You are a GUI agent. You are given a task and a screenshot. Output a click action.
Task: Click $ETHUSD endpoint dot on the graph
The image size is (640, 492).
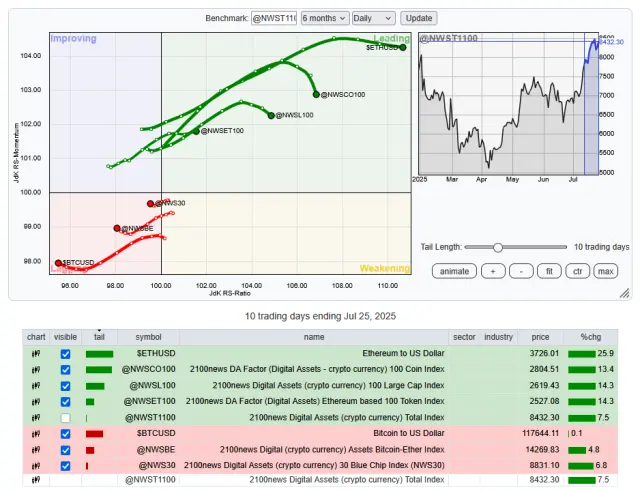pyautogui.click(x=403, y=47)
